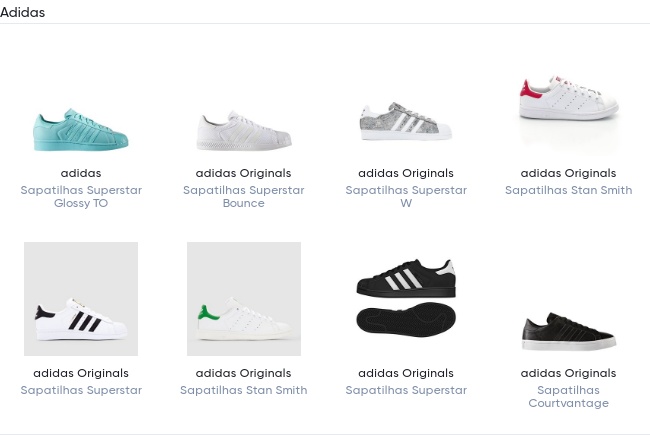Open the Sapatilhas Courtvantage product link
This screenshot has height=435, width=650.
[x=568, y=397]
